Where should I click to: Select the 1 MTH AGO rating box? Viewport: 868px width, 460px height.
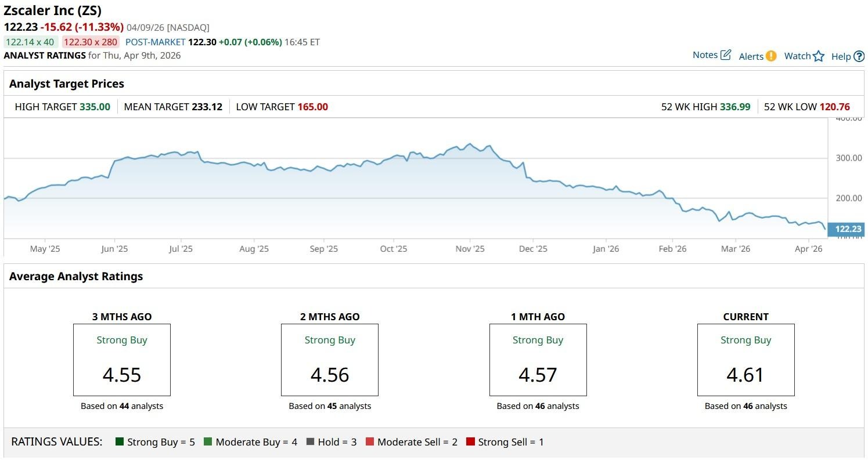(538, 360)
